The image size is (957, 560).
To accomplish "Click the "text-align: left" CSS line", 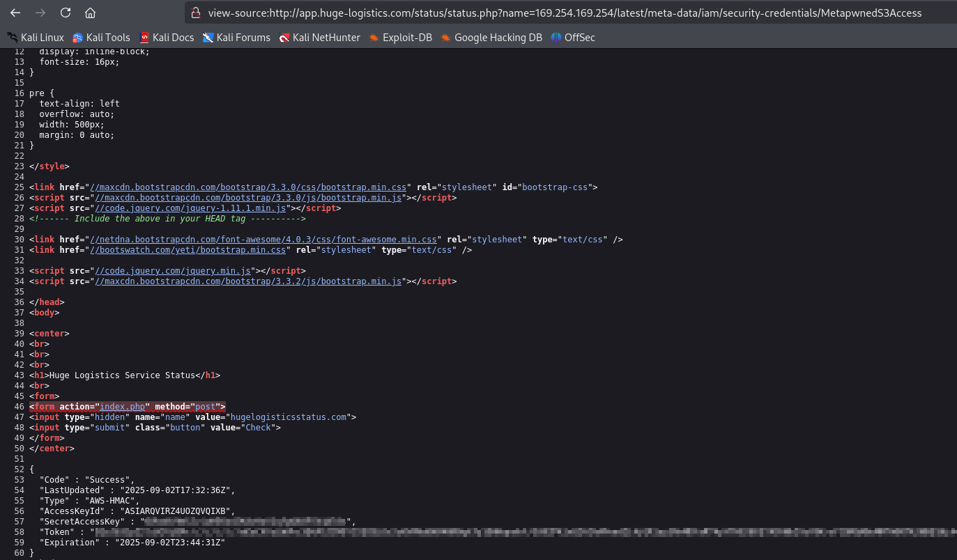I will [x=79, y=104].
